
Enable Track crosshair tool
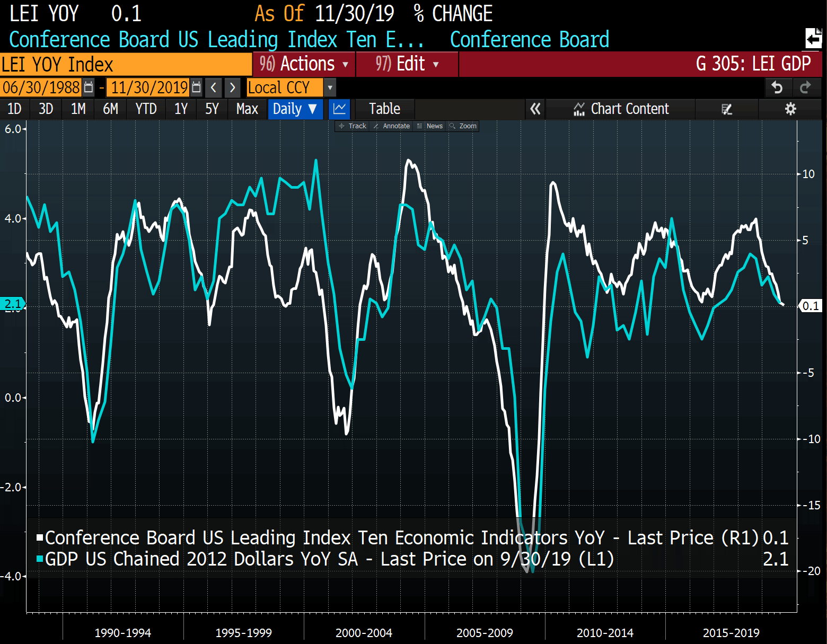(x=353, y=126)
